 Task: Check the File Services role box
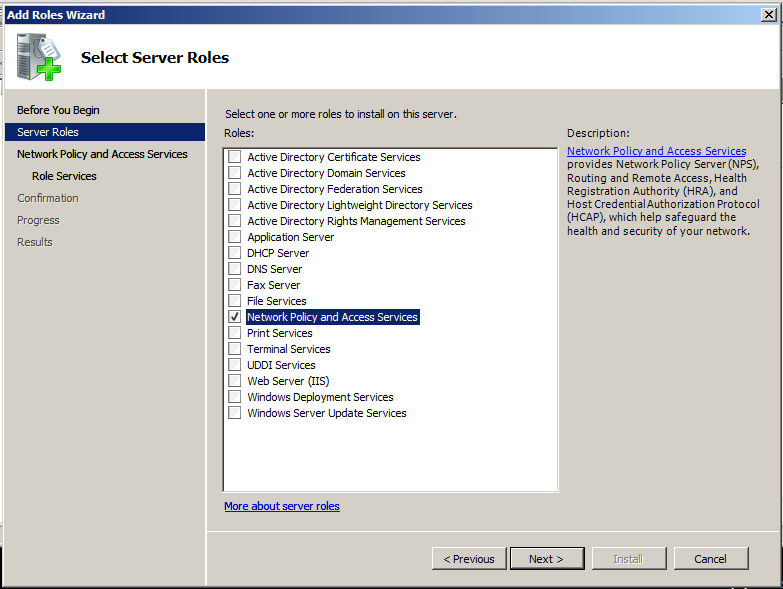[x=234, y=301]
